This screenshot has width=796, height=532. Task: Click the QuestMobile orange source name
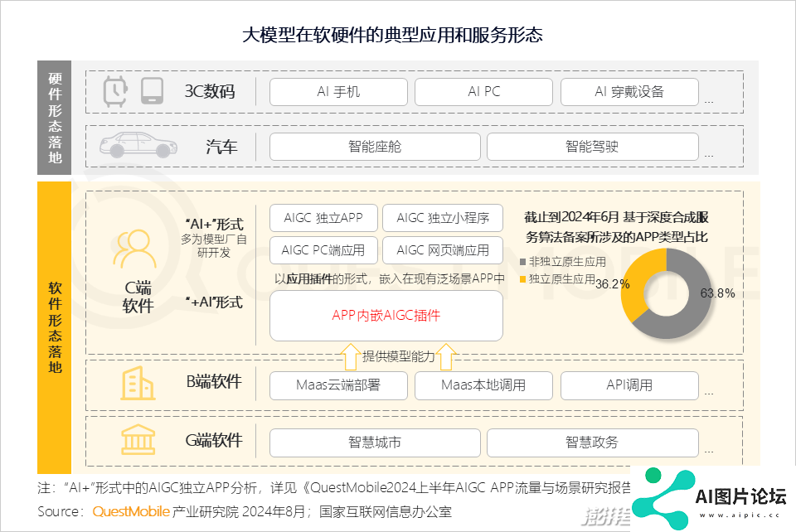click(x=131, y=511)
